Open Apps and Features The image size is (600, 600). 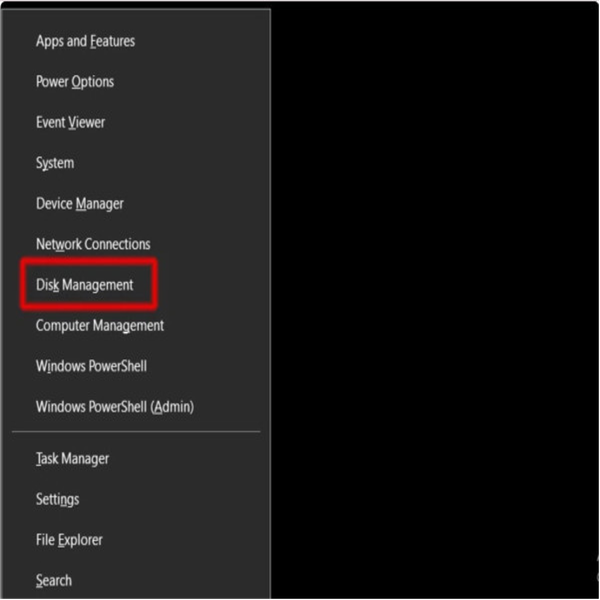tap(85, 41)
